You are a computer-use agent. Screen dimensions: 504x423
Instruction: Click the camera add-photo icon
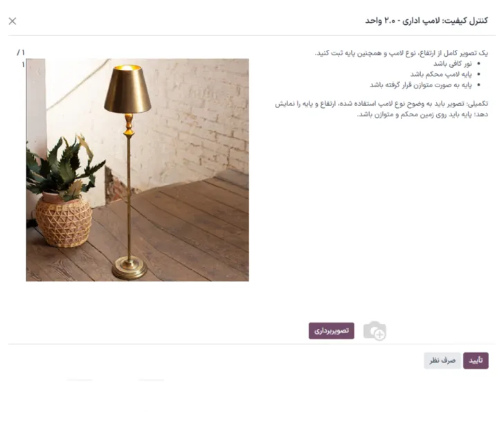(375, 331)
